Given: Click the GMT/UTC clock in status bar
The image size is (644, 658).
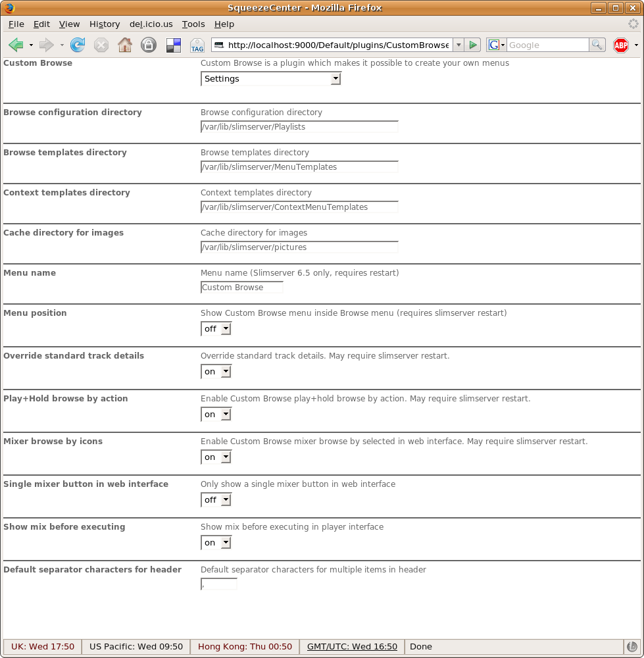Looking at the screenshot, I should click(x=352, y=646).
